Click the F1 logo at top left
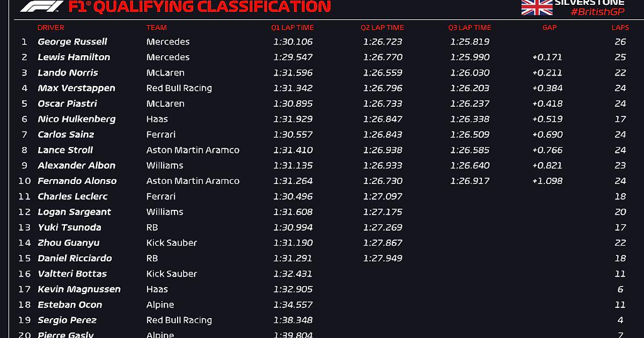 coord(41,6)
